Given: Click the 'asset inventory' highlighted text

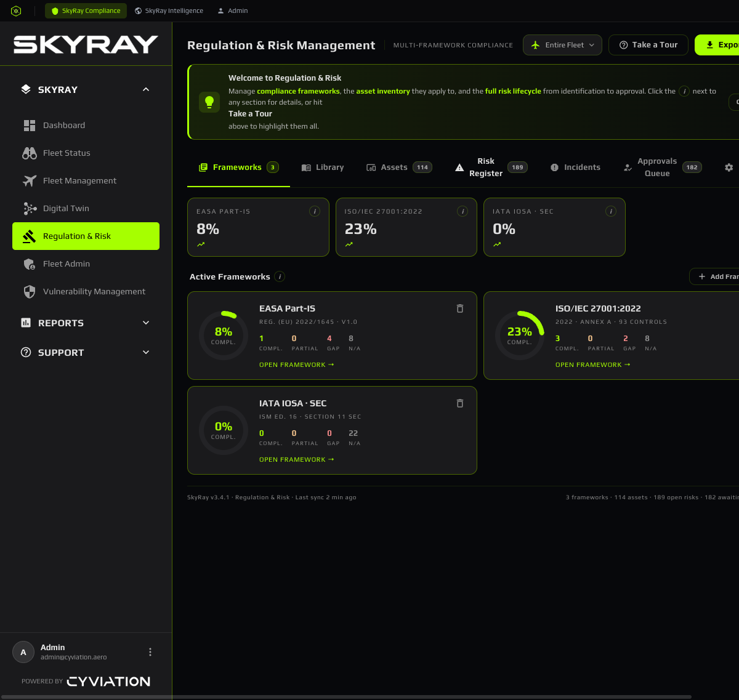Looking at the screenshot, I should click(383, 91).
